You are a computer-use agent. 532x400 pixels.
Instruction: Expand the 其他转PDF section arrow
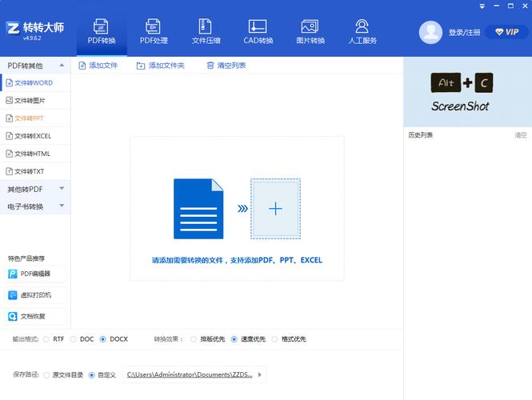[62, 188]
